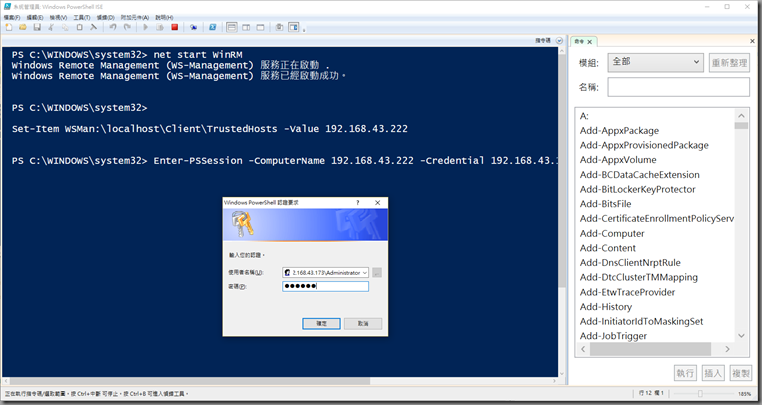The width and height of the screenshot is (762, 405).
Task: Click the 複製 copy button
Action: click(741, 373)
